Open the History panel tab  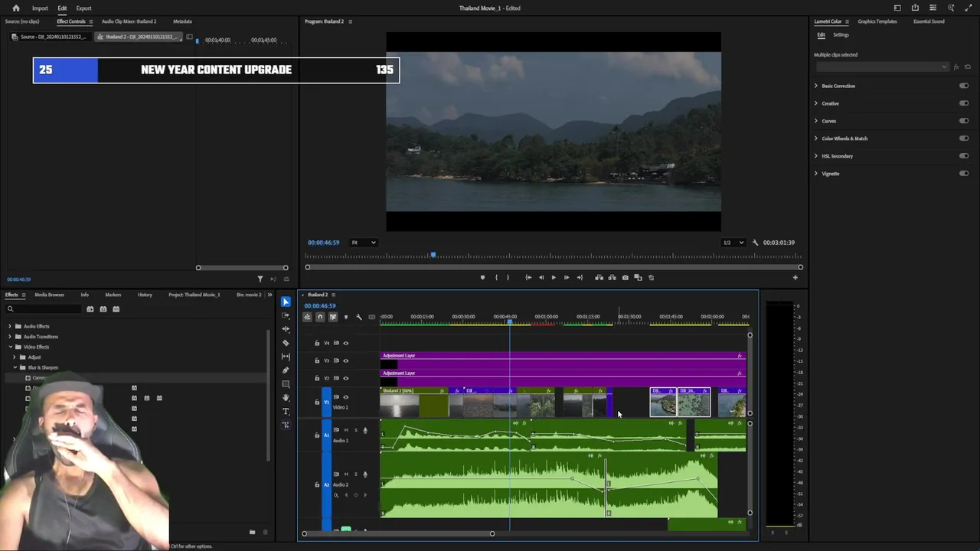coord(145,295)
